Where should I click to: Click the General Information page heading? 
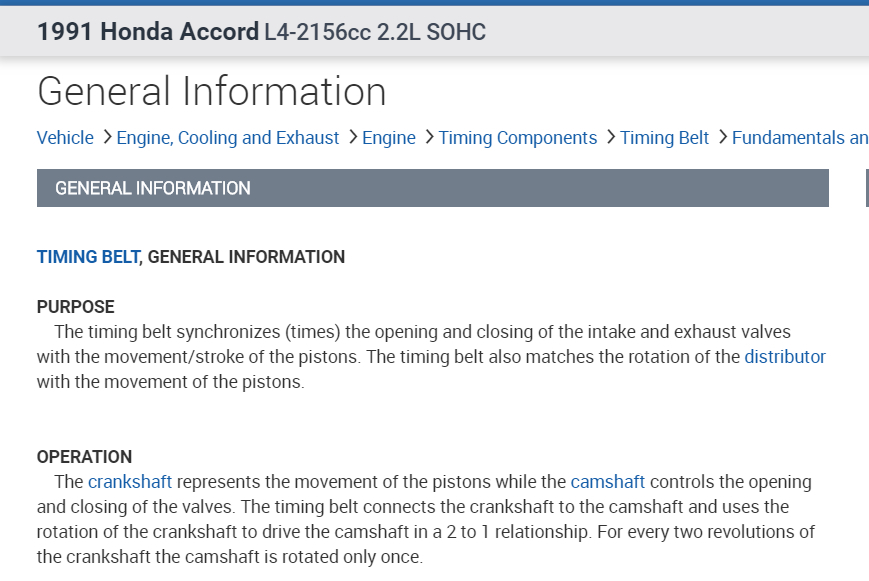pyautogui.click(x=212, y=92)
